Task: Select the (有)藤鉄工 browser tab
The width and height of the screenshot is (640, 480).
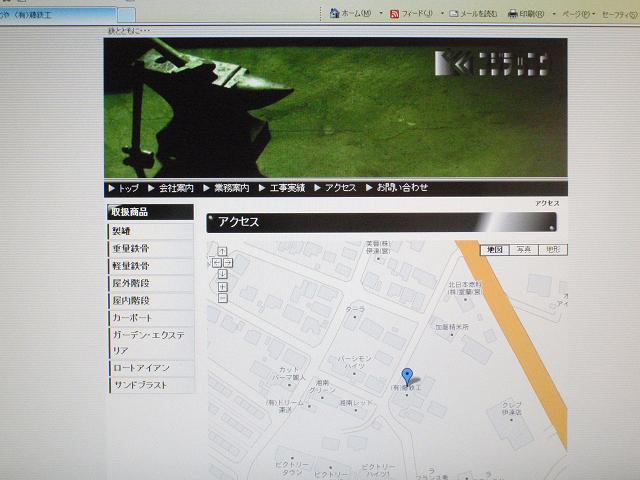Action: 58,15
